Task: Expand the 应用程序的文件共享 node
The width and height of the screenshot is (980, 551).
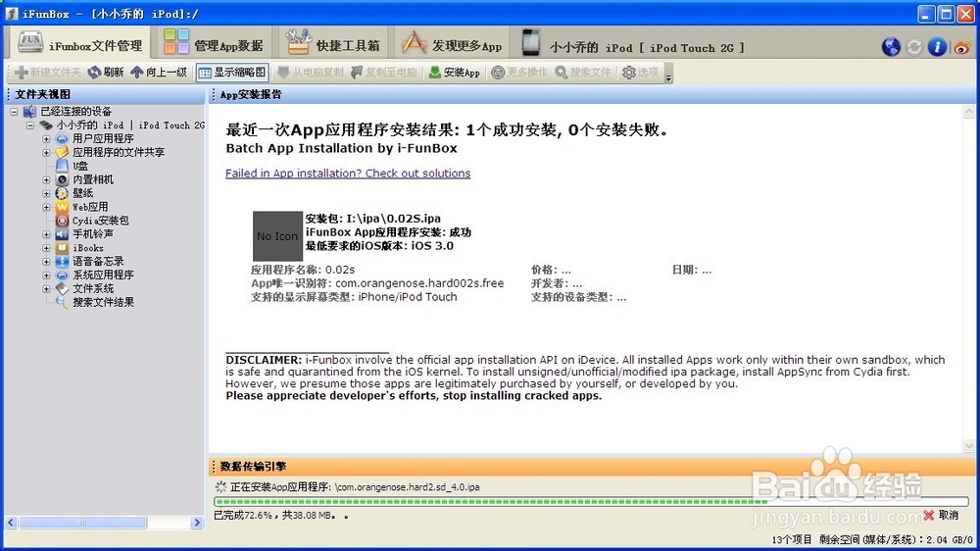Action: 46,153
